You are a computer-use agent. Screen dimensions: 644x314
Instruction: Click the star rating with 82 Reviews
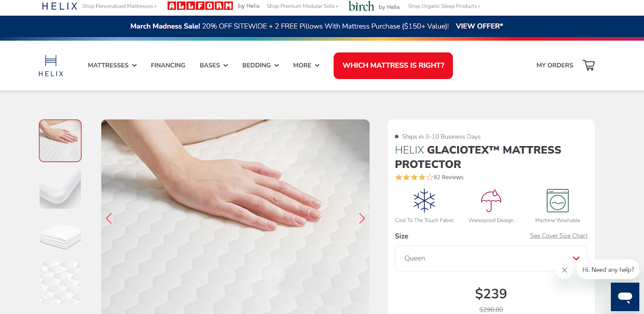tap(429, 177)
